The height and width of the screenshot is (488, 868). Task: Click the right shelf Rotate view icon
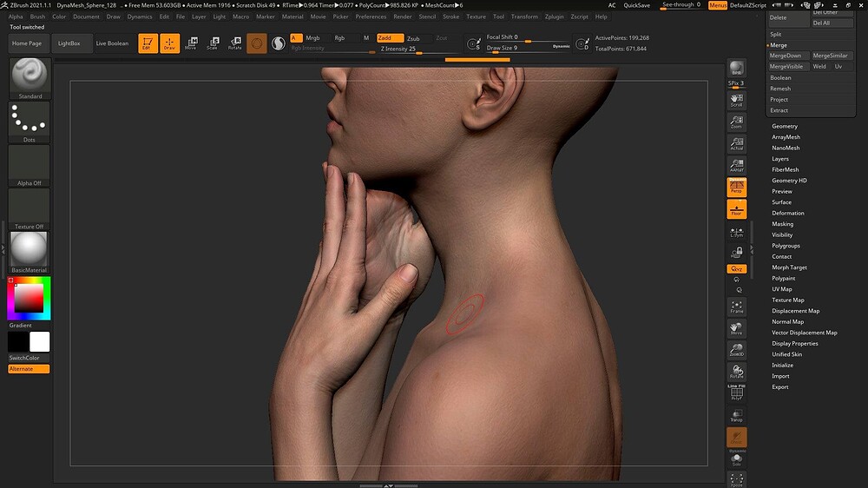click(x=736, y=372)
